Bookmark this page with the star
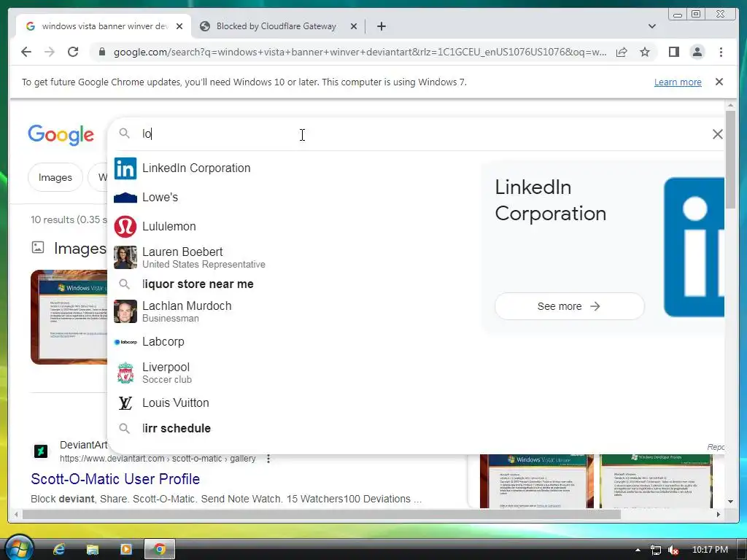The height and width of the screenshot is (560, 747). tap(645, 52)
